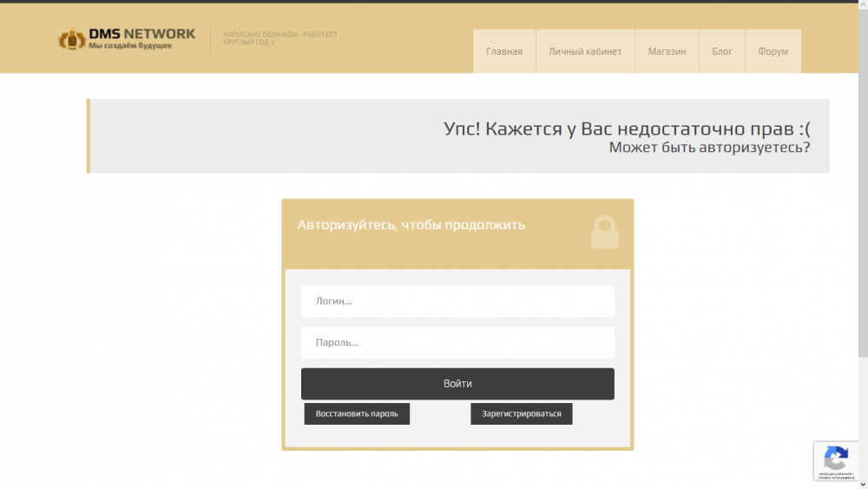
Task: Open the Личный кабинет tab
Action: [x=585, y=51]
